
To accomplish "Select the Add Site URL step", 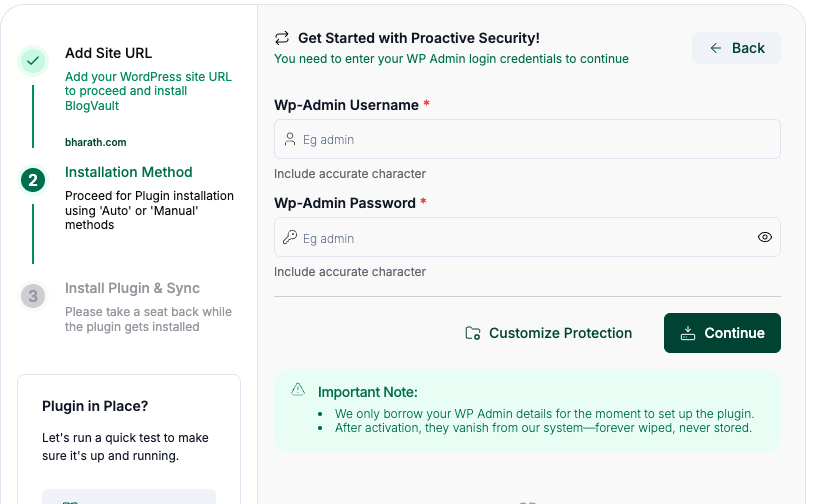I will [x=109, y=53].
